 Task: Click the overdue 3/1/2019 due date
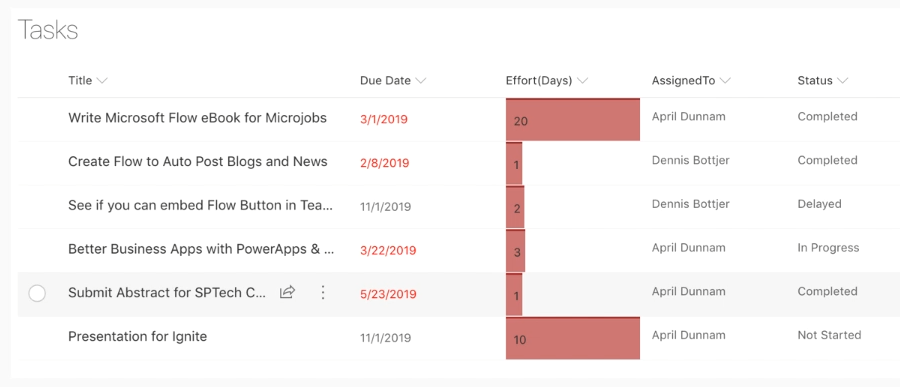[x=384, y=119]
